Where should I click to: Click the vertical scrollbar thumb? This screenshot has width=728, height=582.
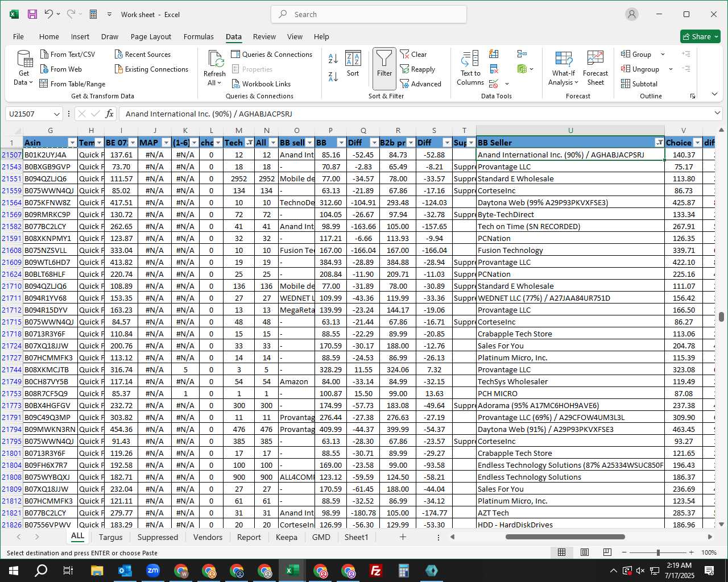721,317
